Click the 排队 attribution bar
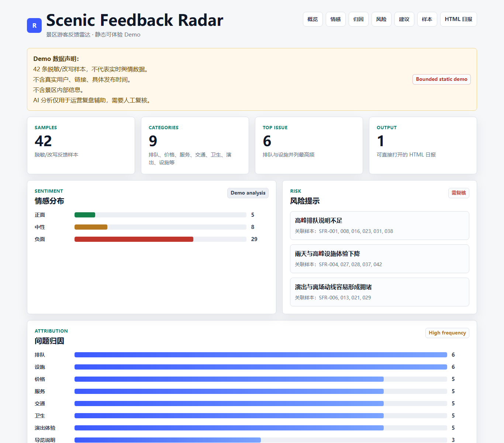 point(261,355)
